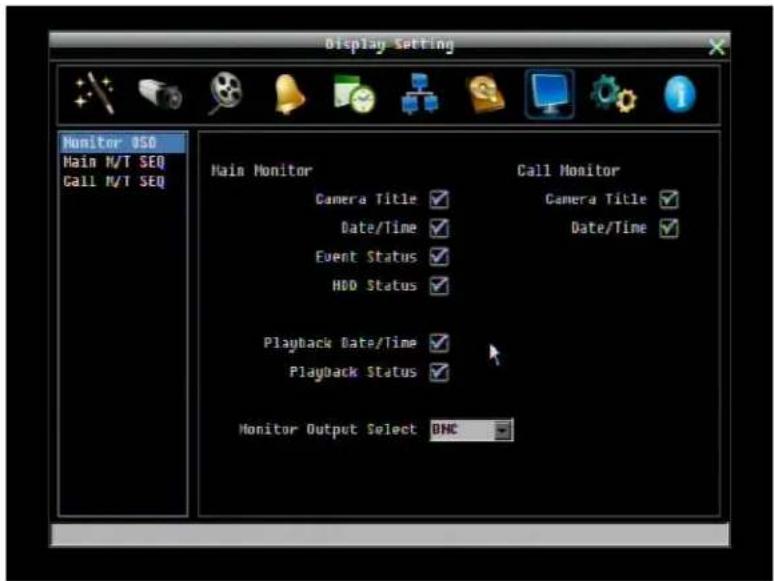The image size is (774, 581).
Task: Toggle Call Monitor Camera Title checkbox
Action: click(669, 199)
